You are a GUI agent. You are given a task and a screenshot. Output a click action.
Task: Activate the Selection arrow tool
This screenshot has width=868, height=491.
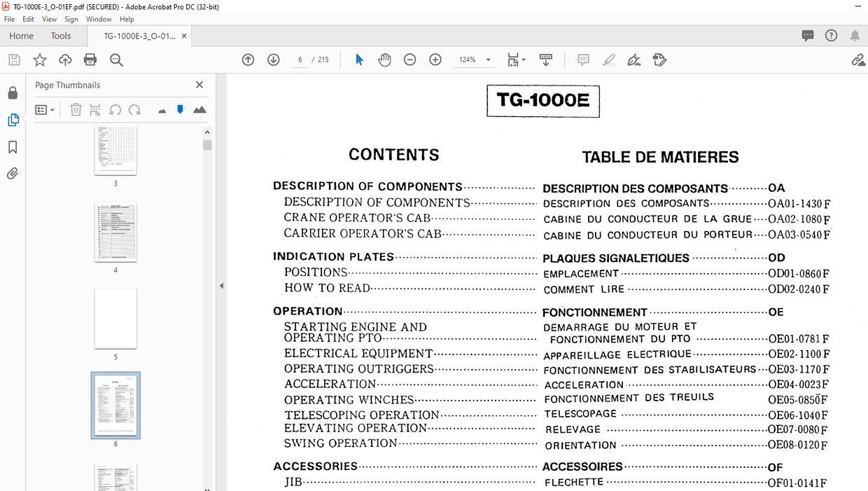(359, 60)
